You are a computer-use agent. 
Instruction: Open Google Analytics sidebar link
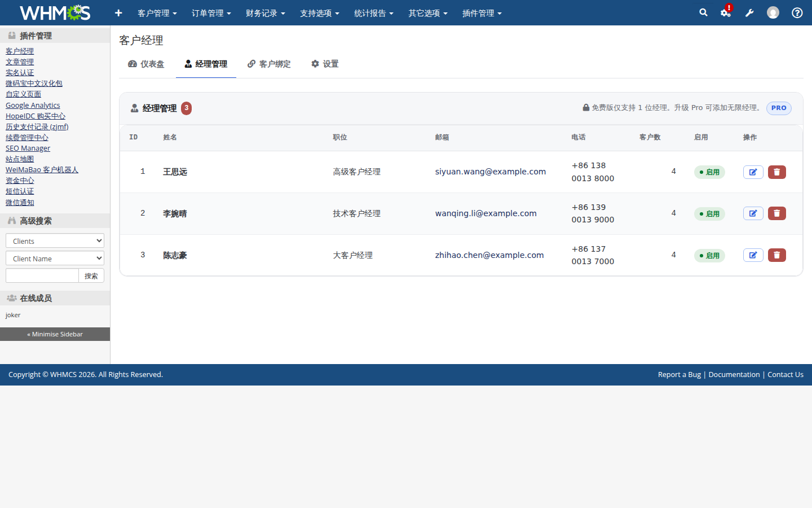33,106
